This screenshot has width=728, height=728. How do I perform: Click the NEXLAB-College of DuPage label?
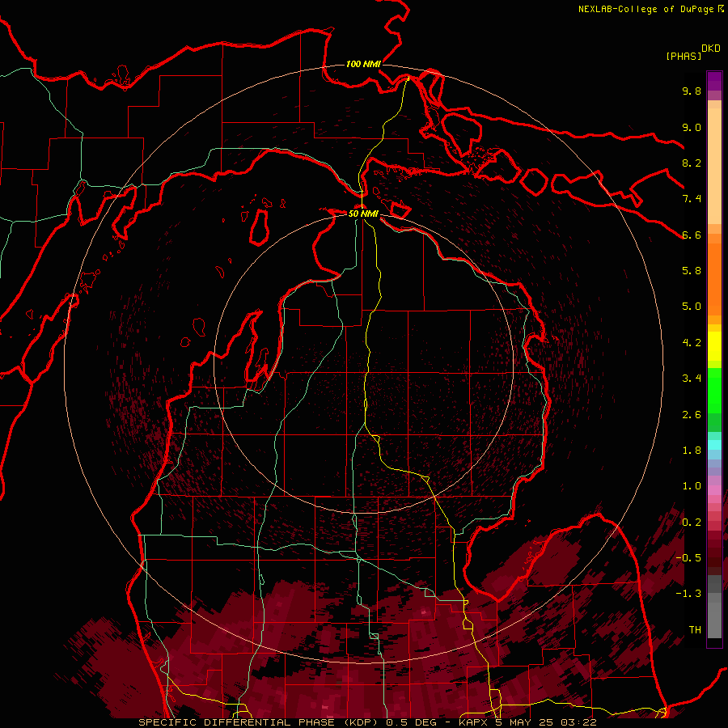(x=645, y=9)
